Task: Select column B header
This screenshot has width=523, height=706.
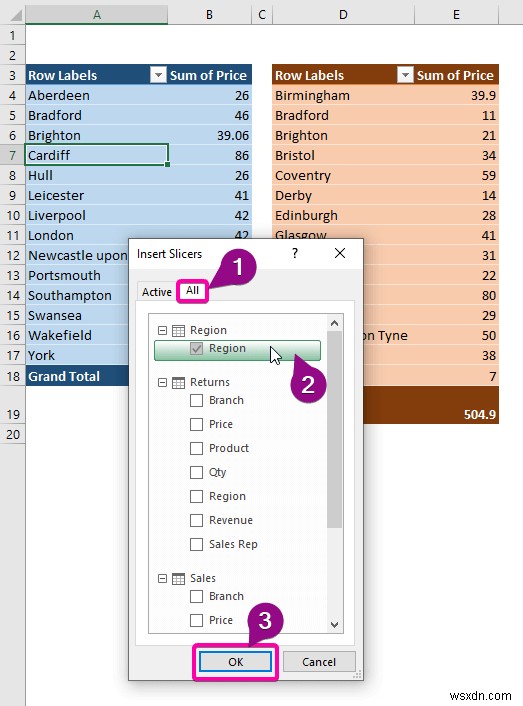Action: (209, 14)
